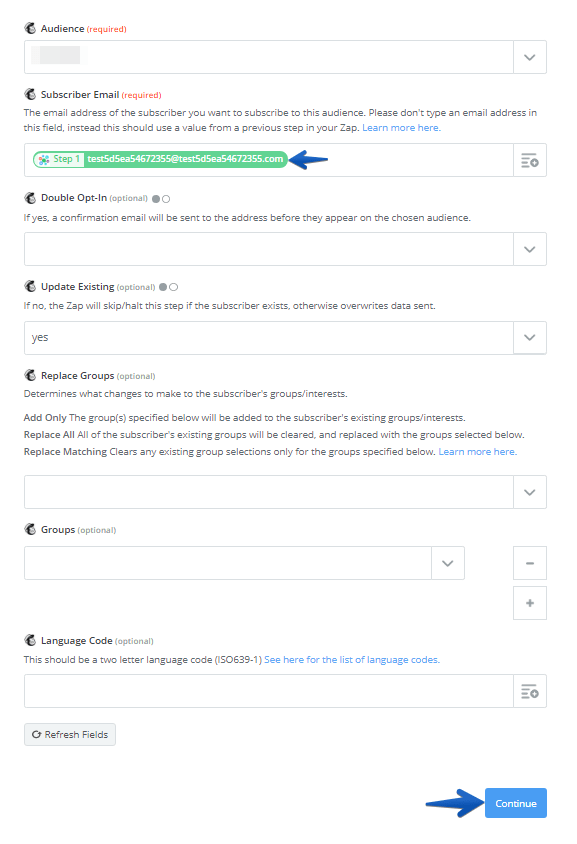Click inside the Language Code input field

pyautogui.click(x=269, y=691)
